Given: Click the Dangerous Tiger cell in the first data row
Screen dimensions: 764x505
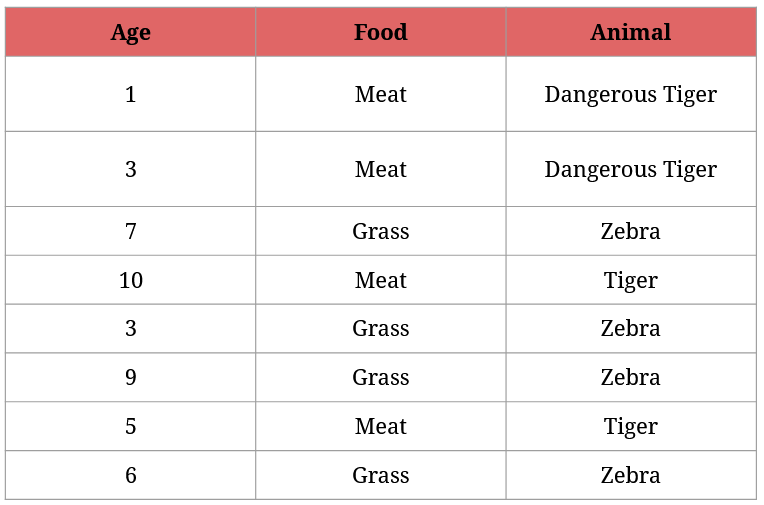Looking at the screenshot, I should click(x=630, y=94).
